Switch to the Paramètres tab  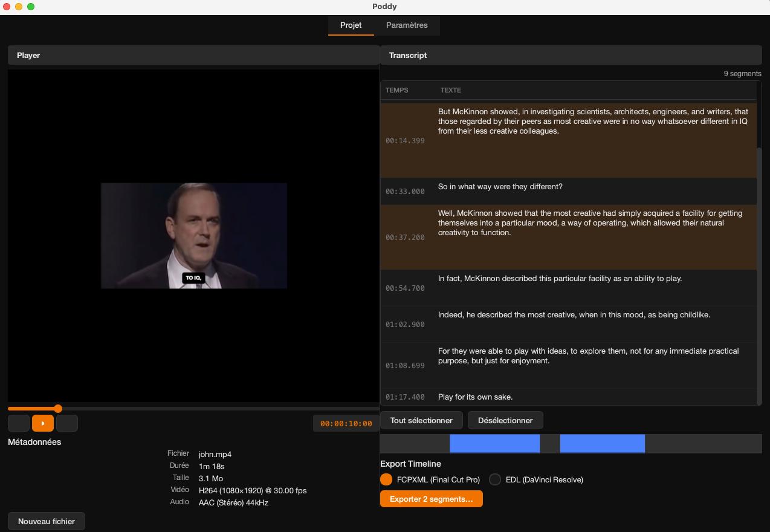click(407, 25)
